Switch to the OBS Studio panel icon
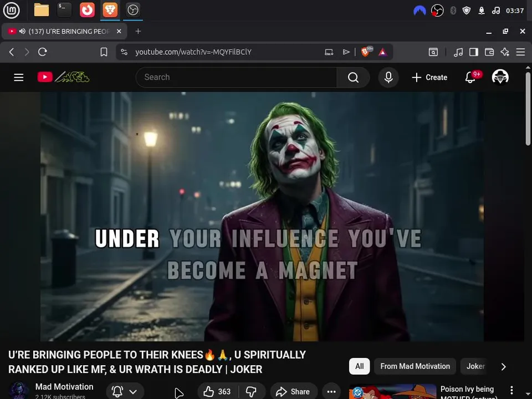This screenshot has width=532, height=399. [132, 10]
